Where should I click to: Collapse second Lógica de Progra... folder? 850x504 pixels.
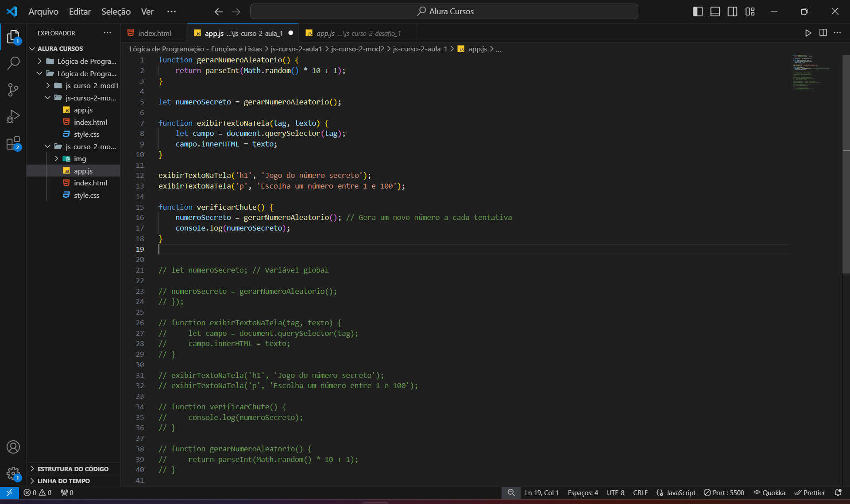tap(73, 73)
